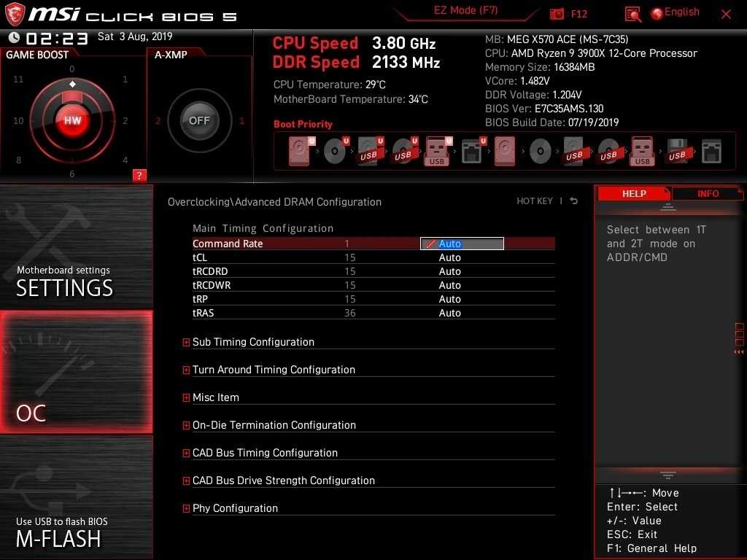Switch to EZ Mode (F7)
Image resolution: width=747 pixels, height=560 pixels.
point(465,10)
